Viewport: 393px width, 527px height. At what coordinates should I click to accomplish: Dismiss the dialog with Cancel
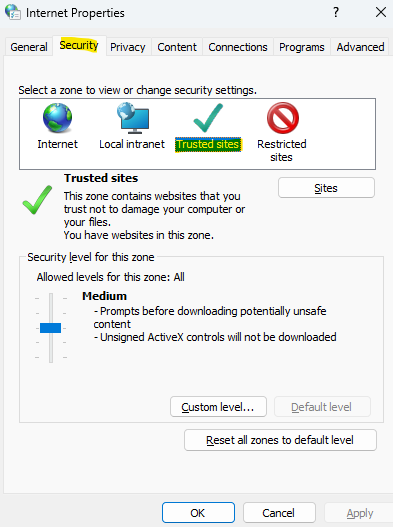(279, 513)
